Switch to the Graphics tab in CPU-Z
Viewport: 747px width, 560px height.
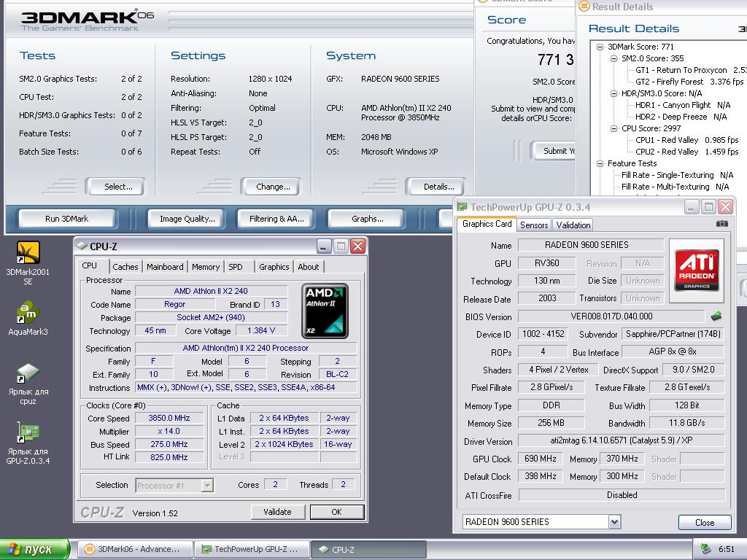click(x=274, y=267)
